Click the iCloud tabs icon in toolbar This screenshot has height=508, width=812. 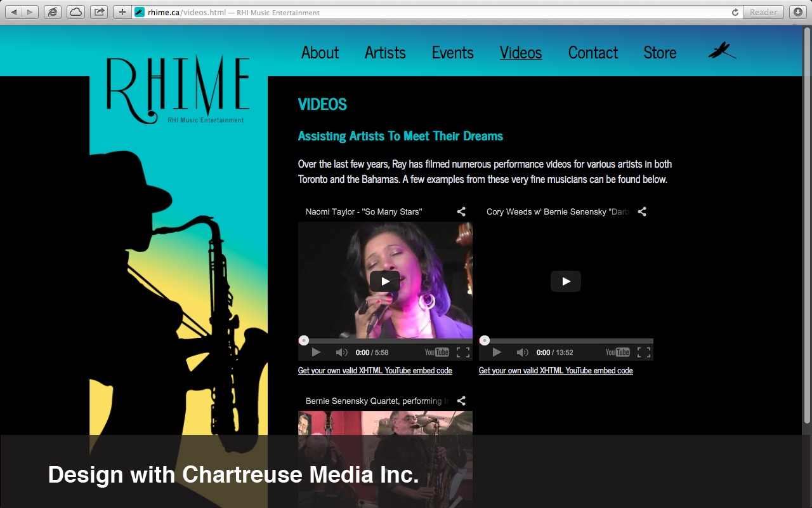pos(75,12)
